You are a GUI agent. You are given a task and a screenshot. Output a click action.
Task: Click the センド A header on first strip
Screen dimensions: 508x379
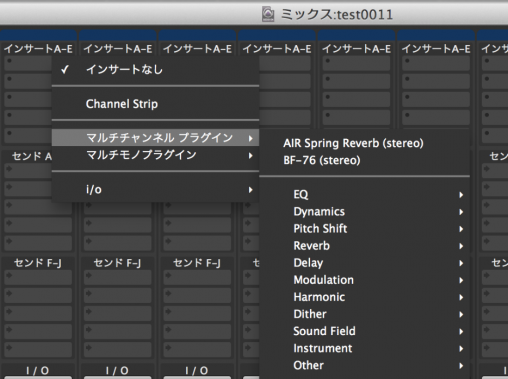coord(32,156)
